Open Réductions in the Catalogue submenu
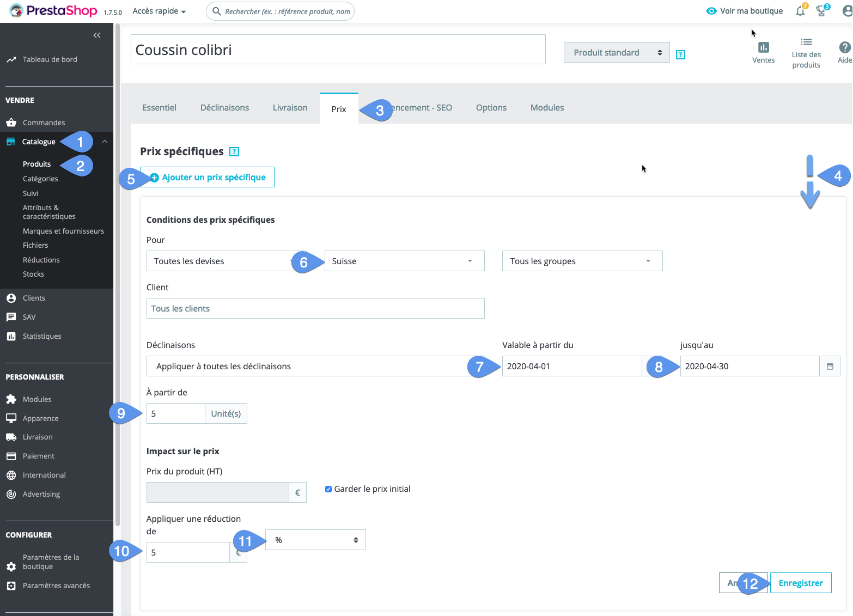Image resolution: width=853 pixels, height=616 pixels. (x=41, y=260)
